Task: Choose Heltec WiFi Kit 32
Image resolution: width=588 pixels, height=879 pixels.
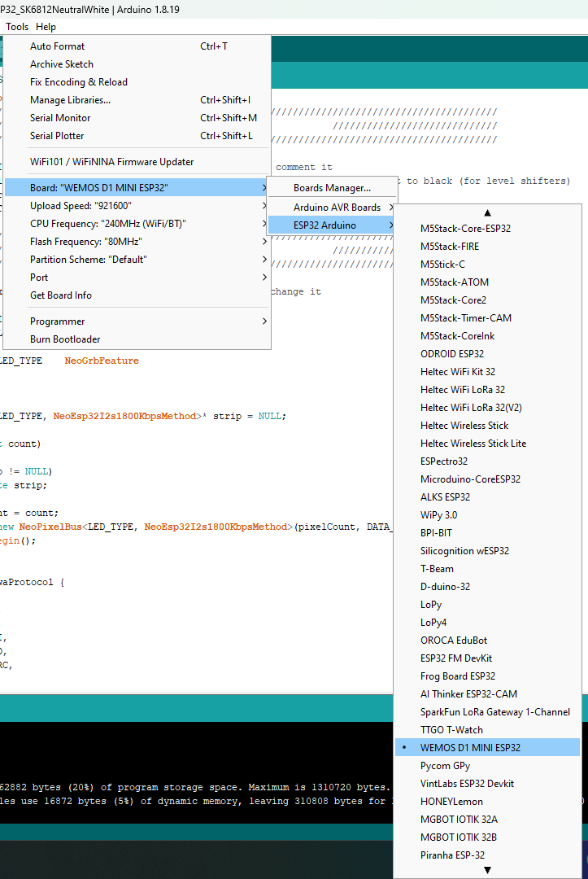Action: coord(487,372)
